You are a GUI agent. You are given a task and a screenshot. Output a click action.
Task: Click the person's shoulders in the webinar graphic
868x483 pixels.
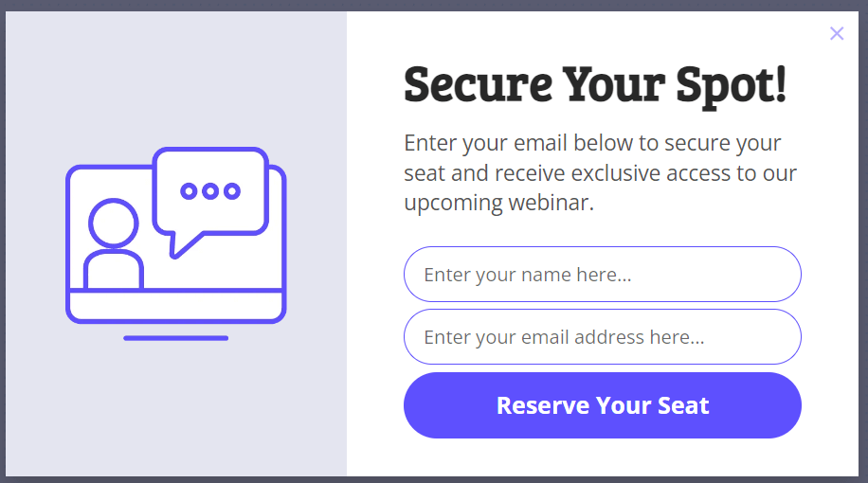coord(113,269)
